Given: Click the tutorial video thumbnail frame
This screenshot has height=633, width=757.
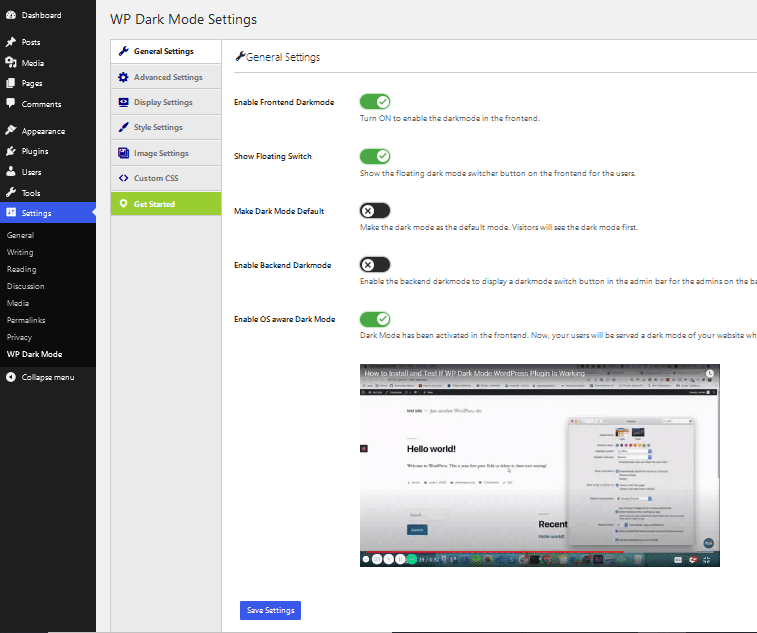Looking at the screenshot, I should coord(540,465).
